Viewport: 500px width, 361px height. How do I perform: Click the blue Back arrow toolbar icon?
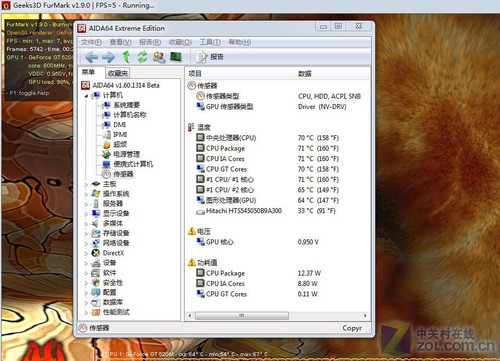click(91, 57)
